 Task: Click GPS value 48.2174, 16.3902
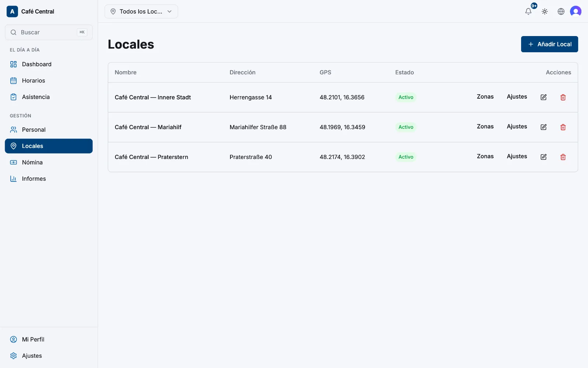coord(343,157)
